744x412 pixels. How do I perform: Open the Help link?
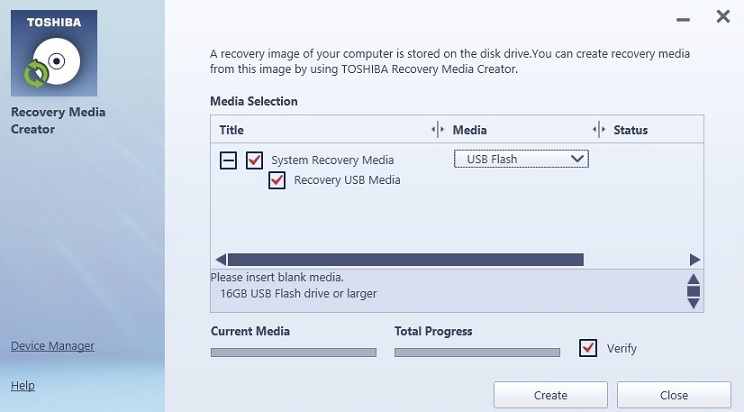click(23, 385)
